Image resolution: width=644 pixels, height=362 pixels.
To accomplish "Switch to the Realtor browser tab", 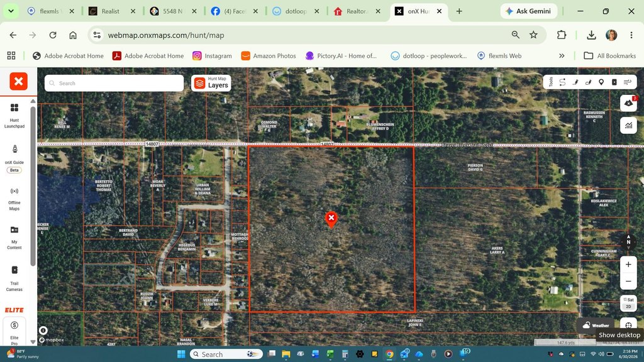I will coord(355,11).
